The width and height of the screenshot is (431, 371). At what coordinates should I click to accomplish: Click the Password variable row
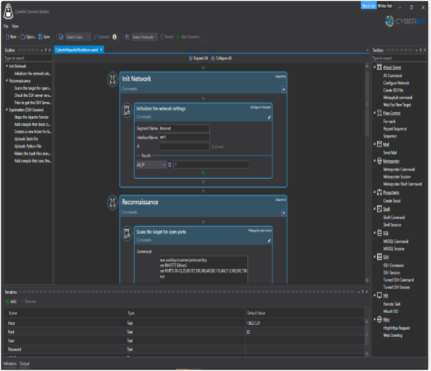(x=185, y=349)
